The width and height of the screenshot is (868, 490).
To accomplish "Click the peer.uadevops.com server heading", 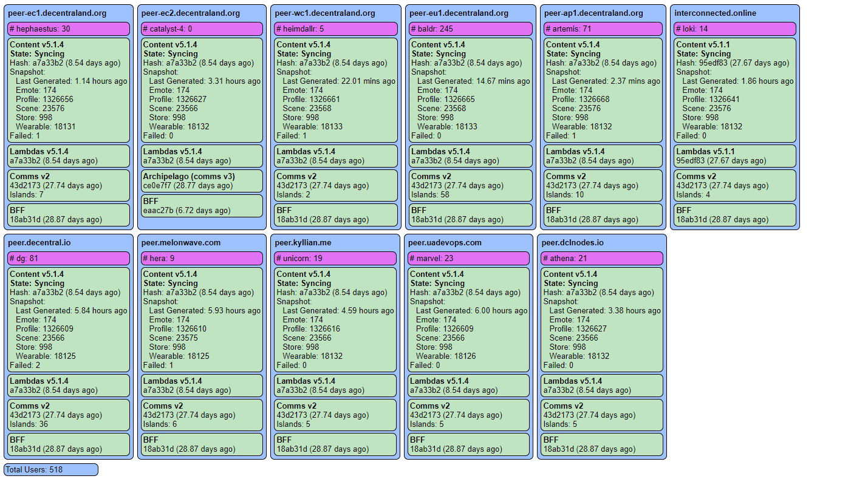I will (445, 242).
